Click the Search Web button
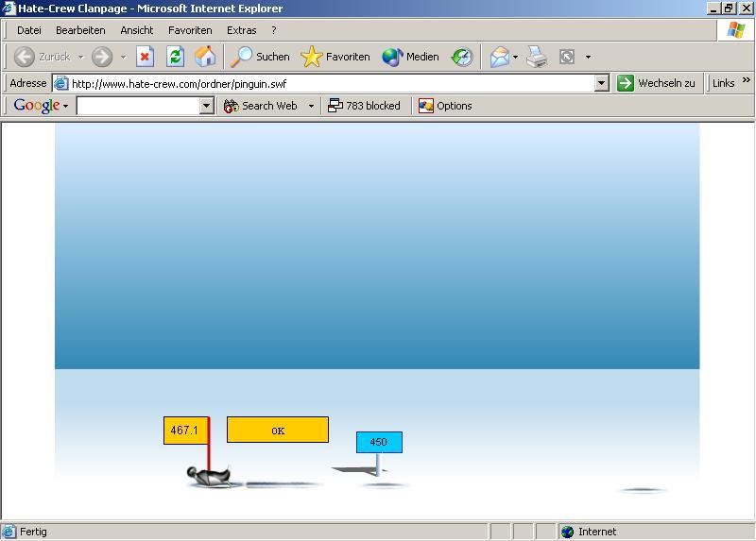This screenshot has width=756, height=541. (261, 106)
